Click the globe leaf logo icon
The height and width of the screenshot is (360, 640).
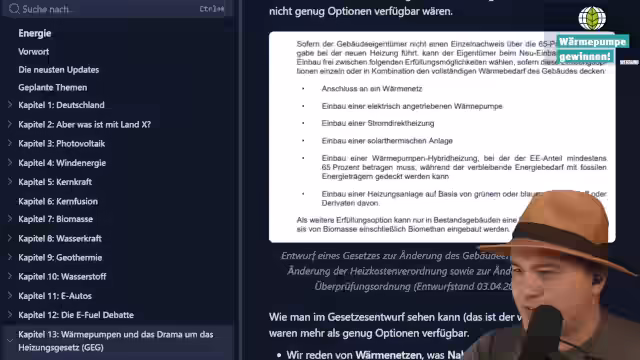pyautogui.click(x=592, y=18)
